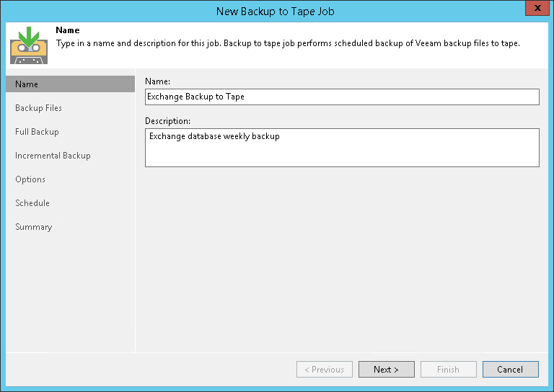Switch to the Incremental Backup step
Viewport: 554px width, 392px height.
[53, 156]
